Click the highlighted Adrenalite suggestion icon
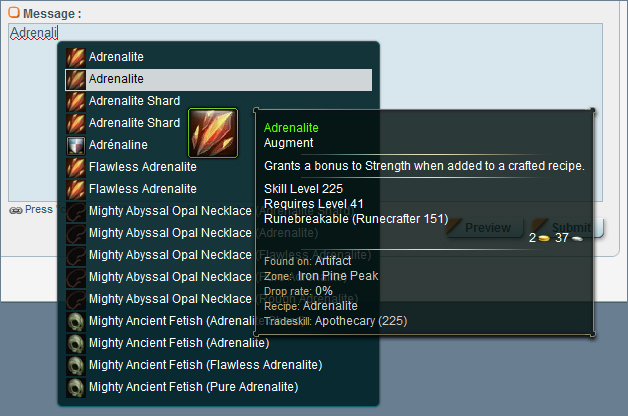This screenshot has width=628, height=416. coord(76,79)
